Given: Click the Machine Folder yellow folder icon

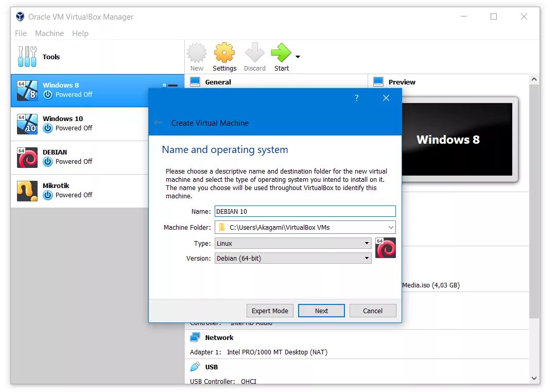Looking at the screenshot, I should point(222,227).
